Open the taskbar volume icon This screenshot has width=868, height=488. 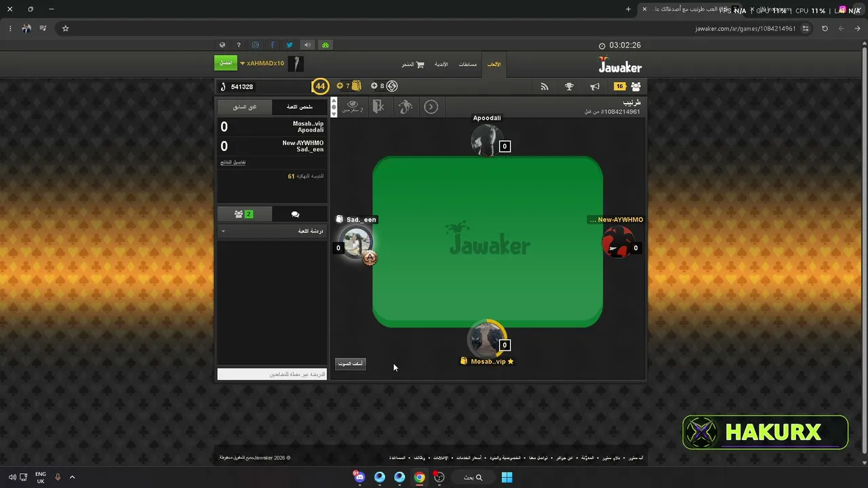12,477
